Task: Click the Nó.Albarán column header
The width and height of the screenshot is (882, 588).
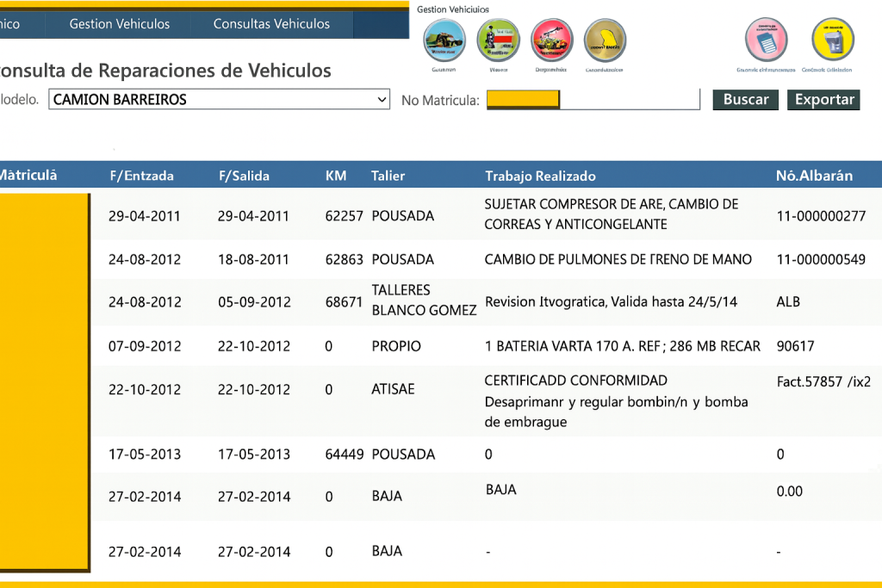Action: click(814, 176)
